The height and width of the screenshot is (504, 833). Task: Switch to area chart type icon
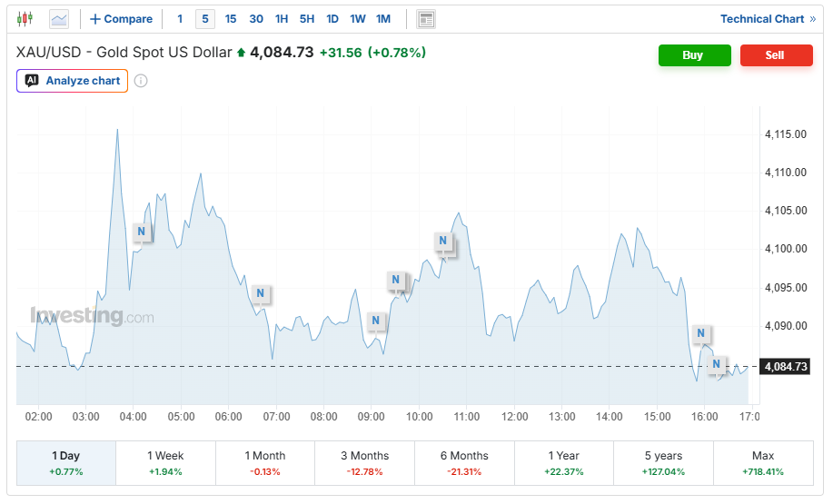point(59,19)
